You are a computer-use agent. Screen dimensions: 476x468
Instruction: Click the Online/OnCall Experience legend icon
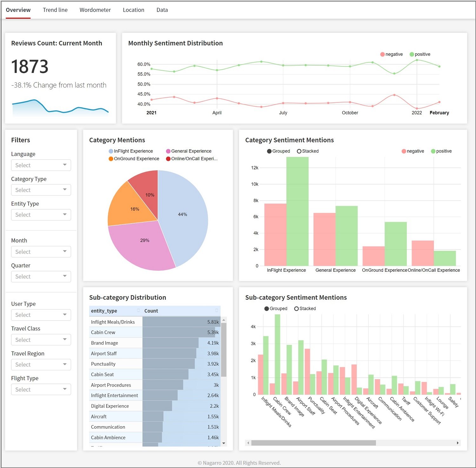(x=168, y=159)
